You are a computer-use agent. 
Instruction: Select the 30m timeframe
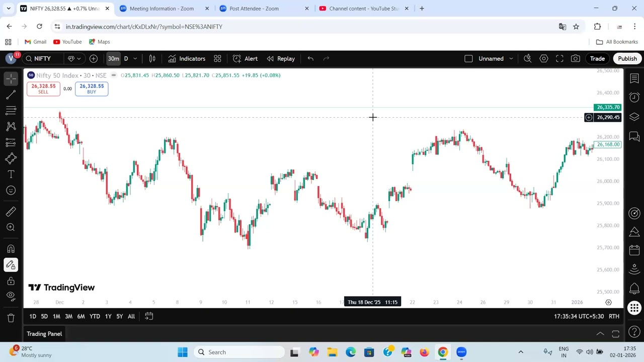pyautogui.click(x=113, y=59)
